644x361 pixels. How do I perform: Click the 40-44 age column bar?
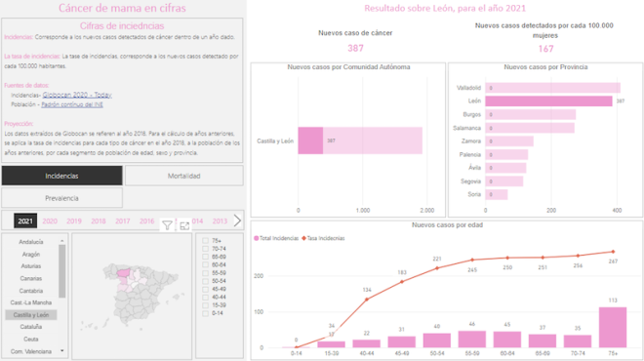pyautogui.click(x=366, y=343)
